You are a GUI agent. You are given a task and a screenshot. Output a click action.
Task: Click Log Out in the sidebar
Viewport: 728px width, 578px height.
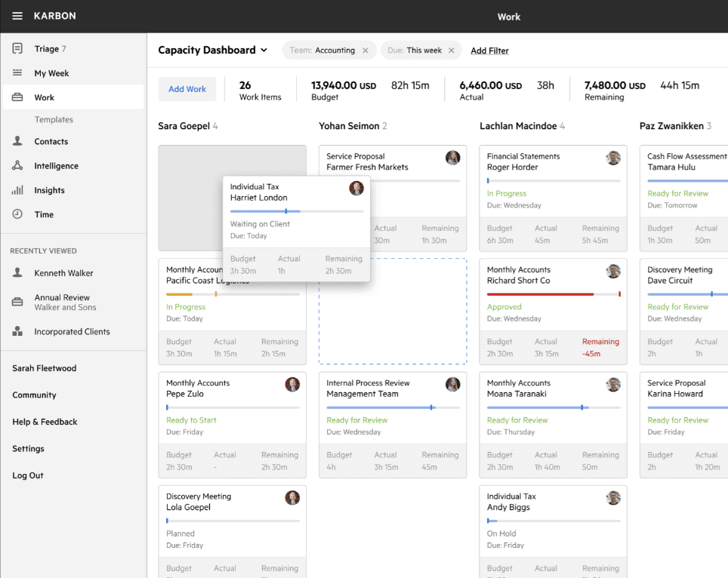point(28,475)
